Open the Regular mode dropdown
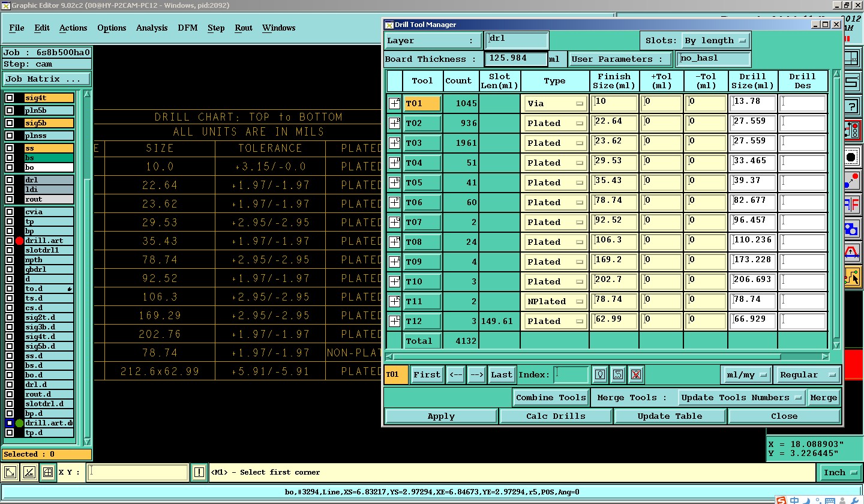The image size is (864, 504). tap(806, 374)
